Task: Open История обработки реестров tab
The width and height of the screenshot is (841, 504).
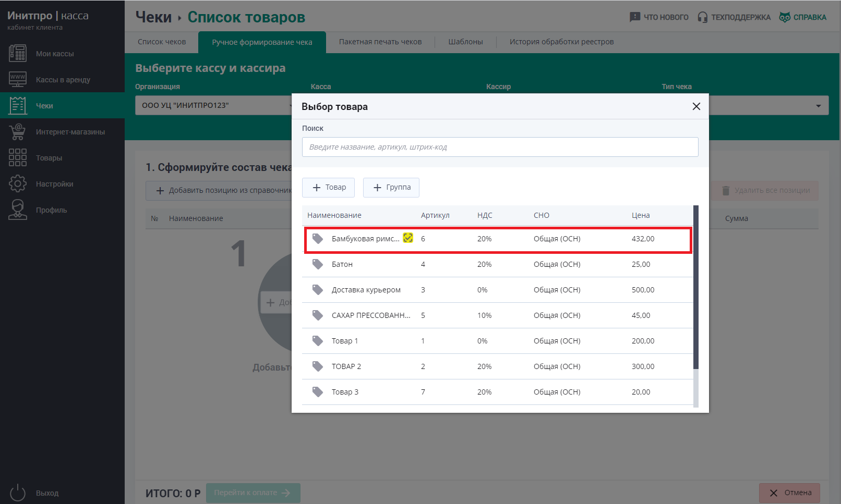Action: 561,42
